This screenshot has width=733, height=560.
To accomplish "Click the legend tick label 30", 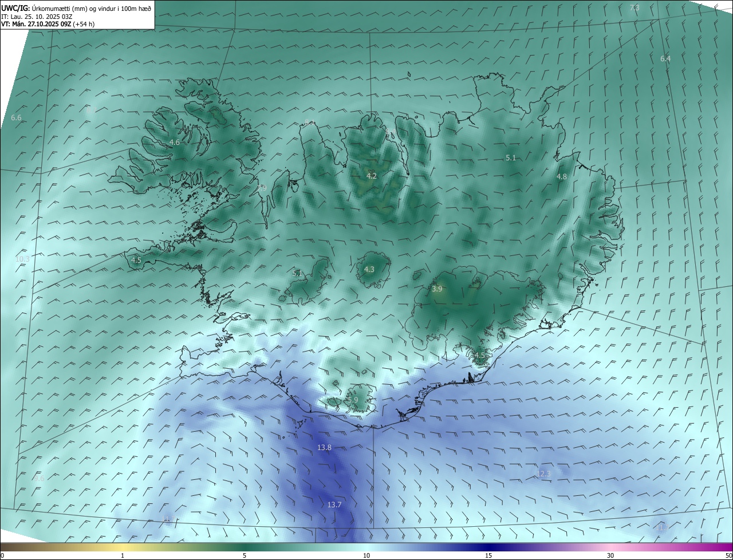I will 610,555.
